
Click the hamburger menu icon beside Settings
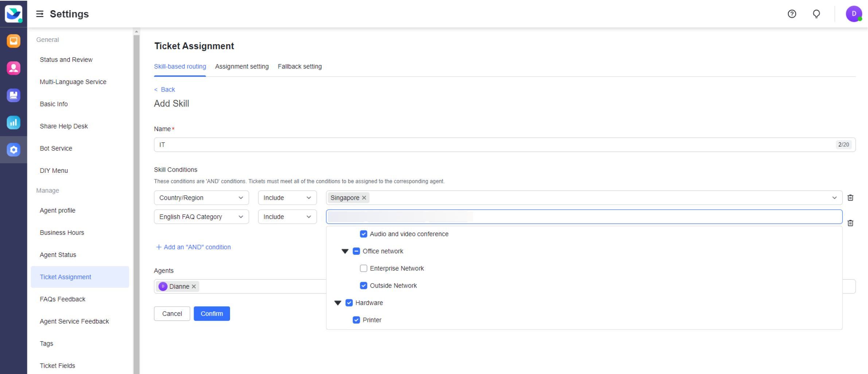click(x=40, y=14)
